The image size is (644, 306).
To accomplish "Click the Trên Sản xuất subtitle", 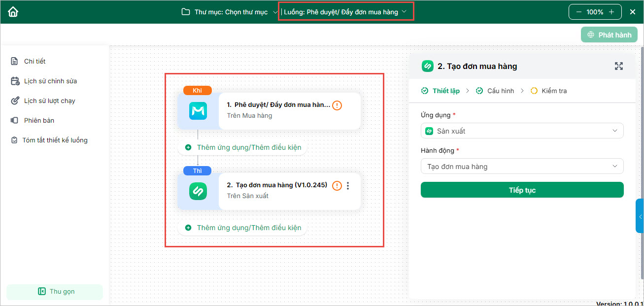I will tap(248, 196).
